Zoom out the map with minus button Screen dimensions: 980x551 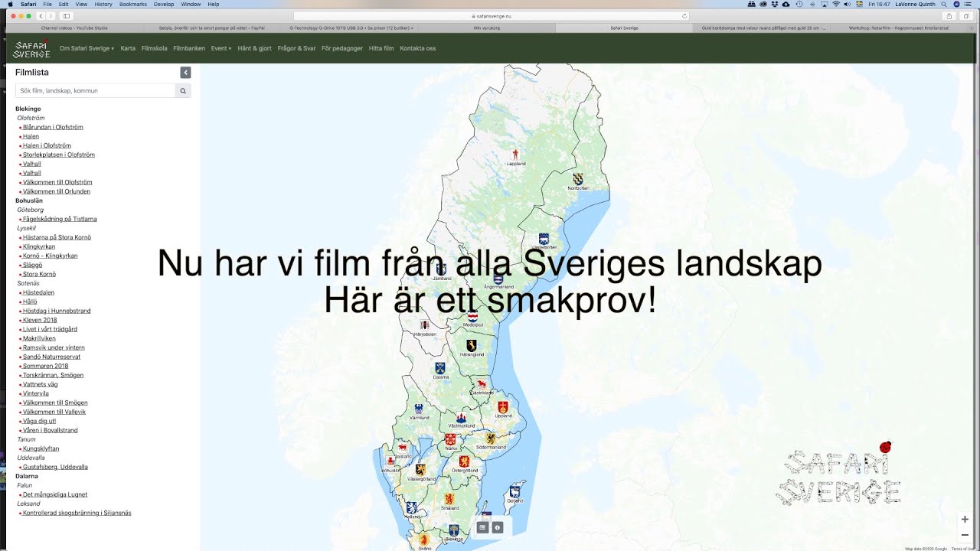pos(965,534)
